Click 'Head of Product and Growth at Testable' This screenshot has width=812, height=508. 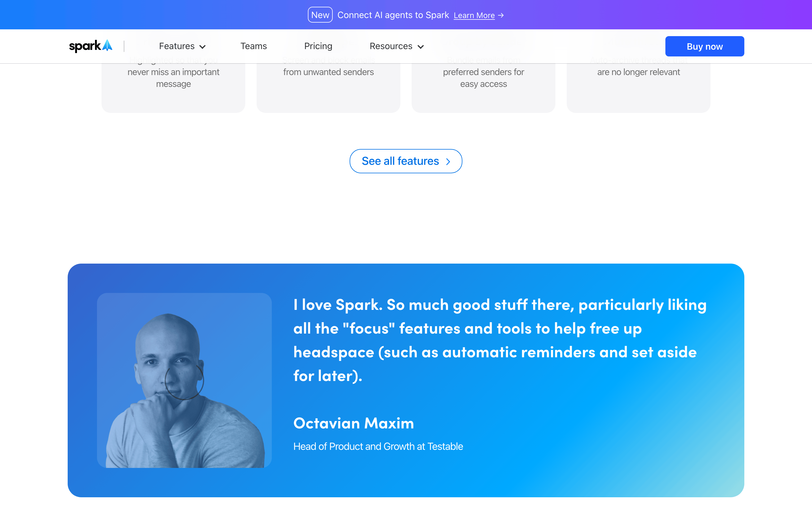(x=378, y=446)
